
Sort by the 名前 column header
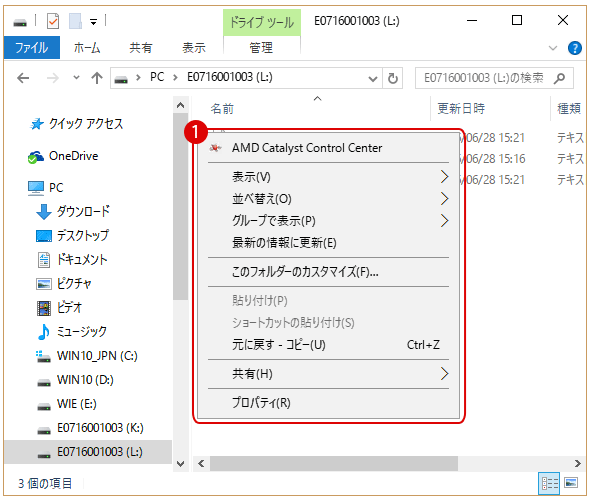pyautogui.click(x=222, y=109)
